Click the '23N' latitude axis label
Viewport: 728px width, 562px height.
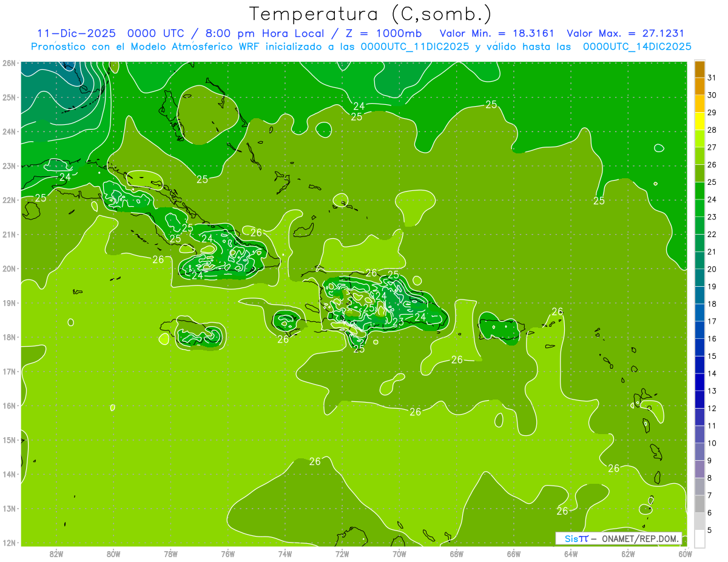(9, 166)
